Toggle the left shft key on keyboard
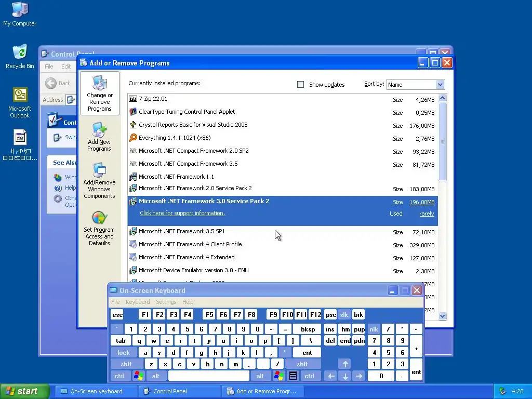This screenshot has width=532, height=399. click(126, 364)
